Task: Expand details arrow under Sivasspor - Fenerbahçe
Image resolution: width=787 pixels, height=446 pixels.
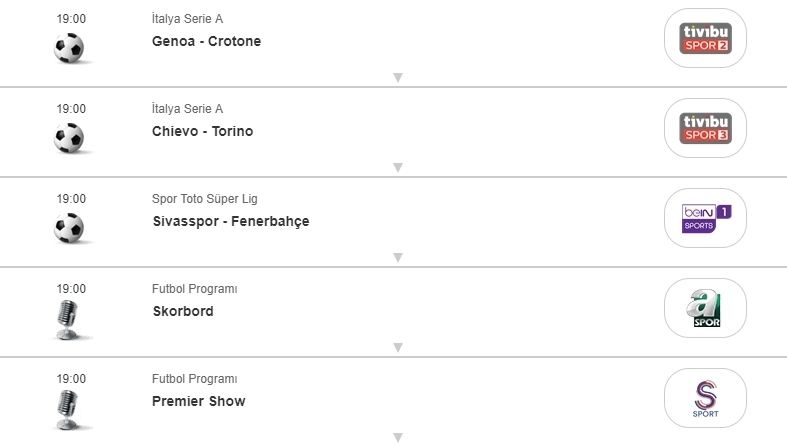Action: point(397,258)
